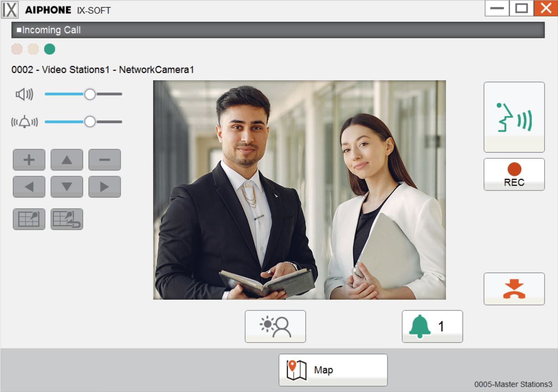Select the green status indicator dot

(x=50, y=49)
